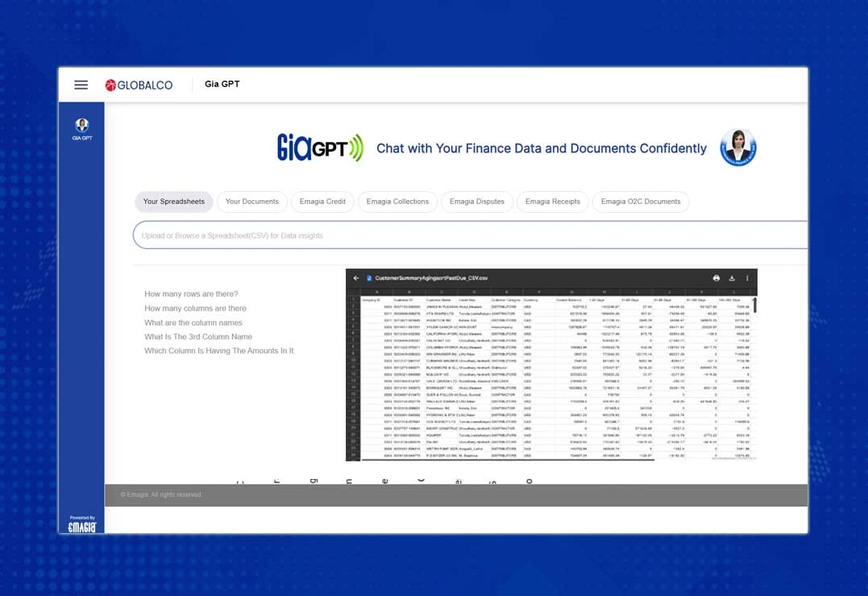
Task: Open the Emagia Receipts tab
Action: pos(553,202)
